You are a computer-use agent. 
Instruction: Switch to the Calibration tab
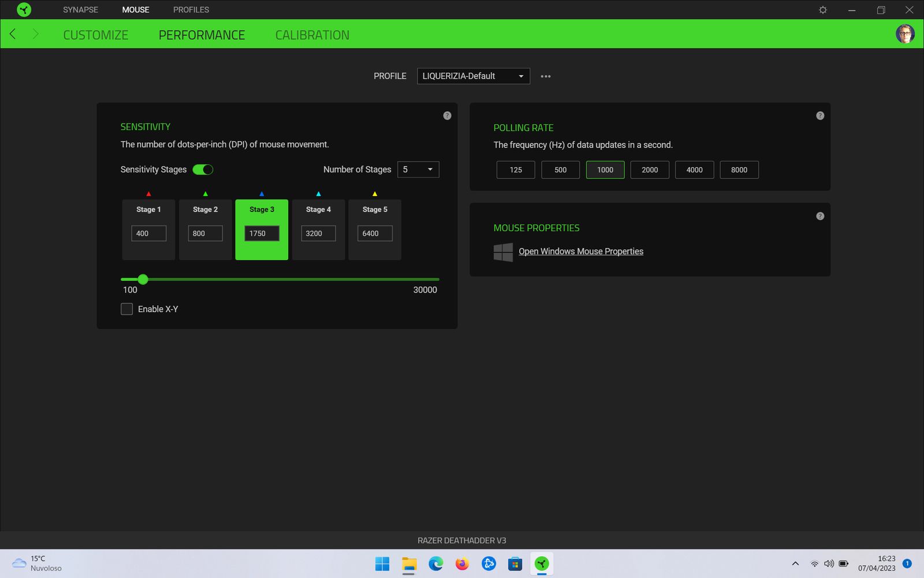point(312,35)
